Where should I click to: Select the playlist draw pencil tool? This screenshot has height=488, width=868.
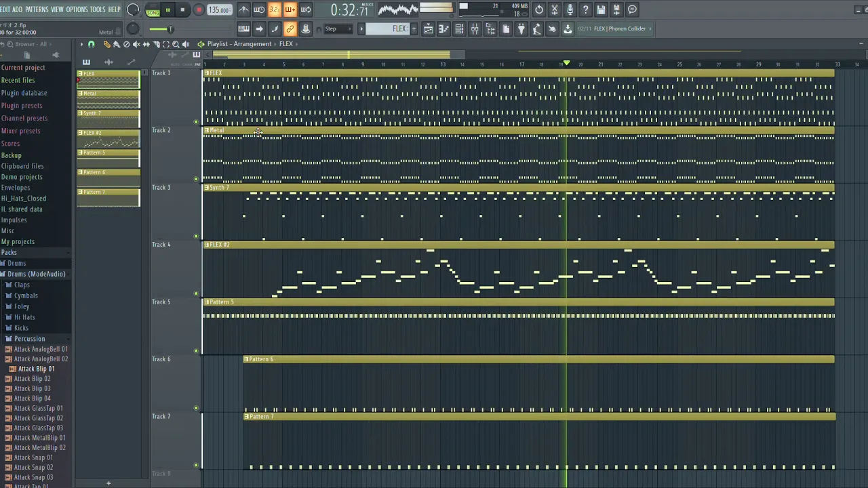tap(106, 44)
